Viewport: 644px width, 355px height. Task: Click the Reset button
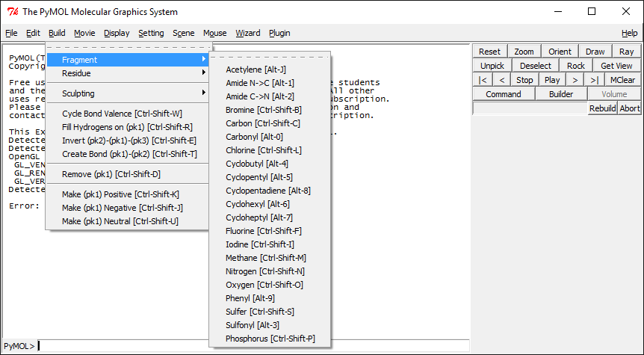pos(489,52)
